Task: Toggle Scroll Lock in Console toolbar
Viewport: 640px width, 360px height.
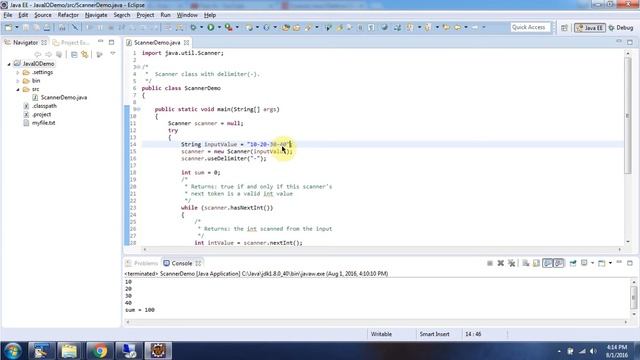Action: [x=536, y=263]
